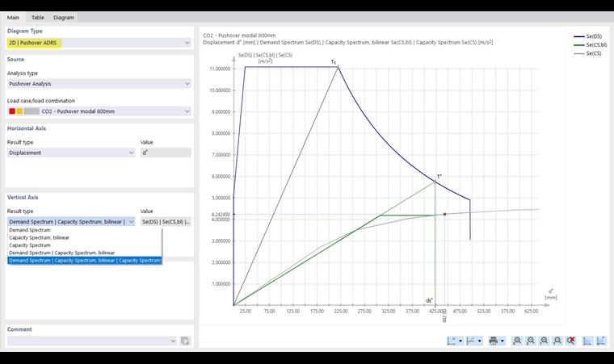Click the 11.000000 vertical axis label

coord(220,69)
